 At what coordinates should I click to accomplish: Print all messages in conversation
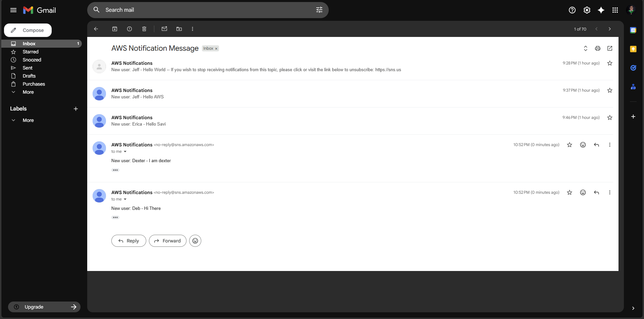(598, 48)
